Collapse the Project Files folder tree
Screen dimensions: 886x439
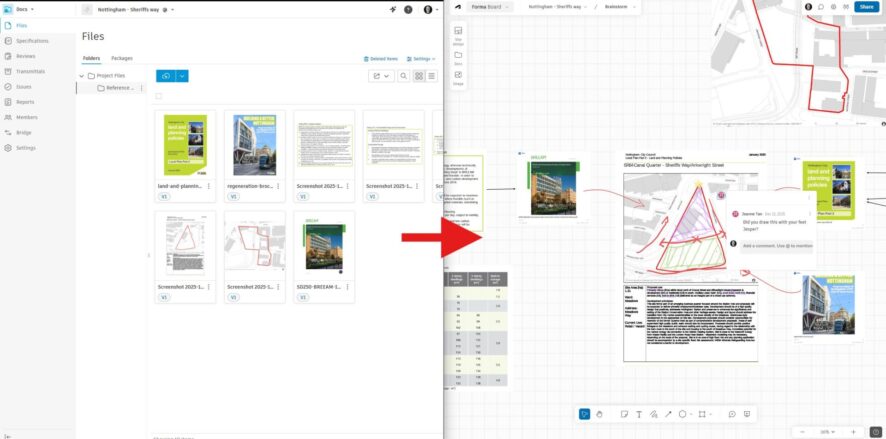(82, 76)
